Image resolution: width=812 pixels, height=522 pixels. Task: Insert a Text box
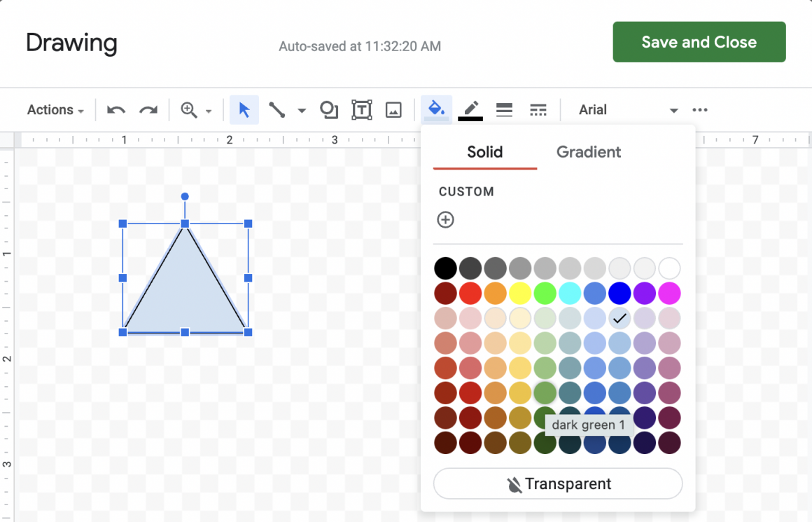(362, 109)
